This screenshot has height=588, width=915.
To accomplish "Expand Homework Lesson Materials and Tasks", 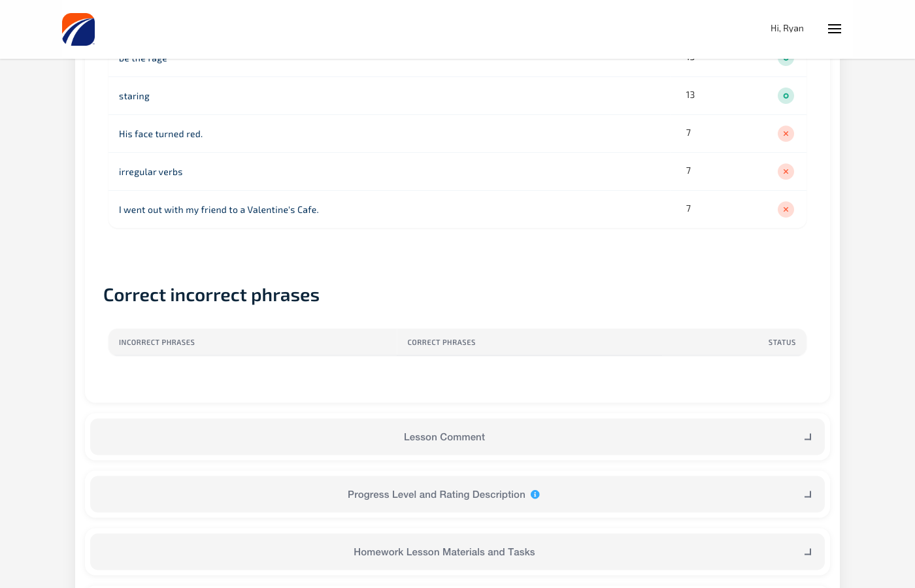I will (x=444, y=552).
